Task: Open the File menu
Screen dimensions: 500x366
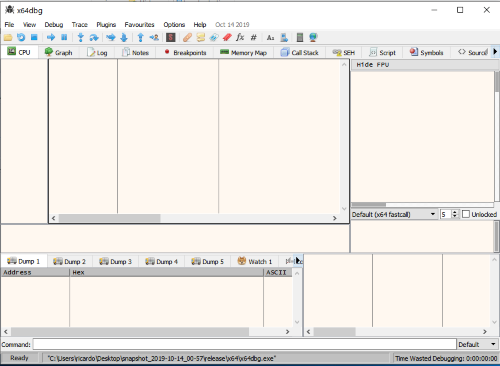Action: pos(9,25)
